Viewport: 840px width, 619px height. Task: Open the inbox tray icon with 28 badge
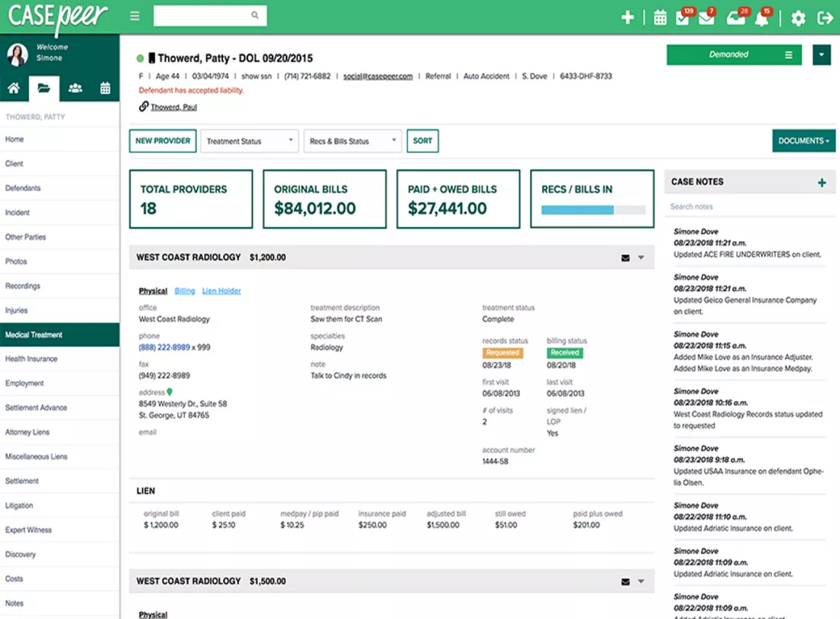[736, 18]
